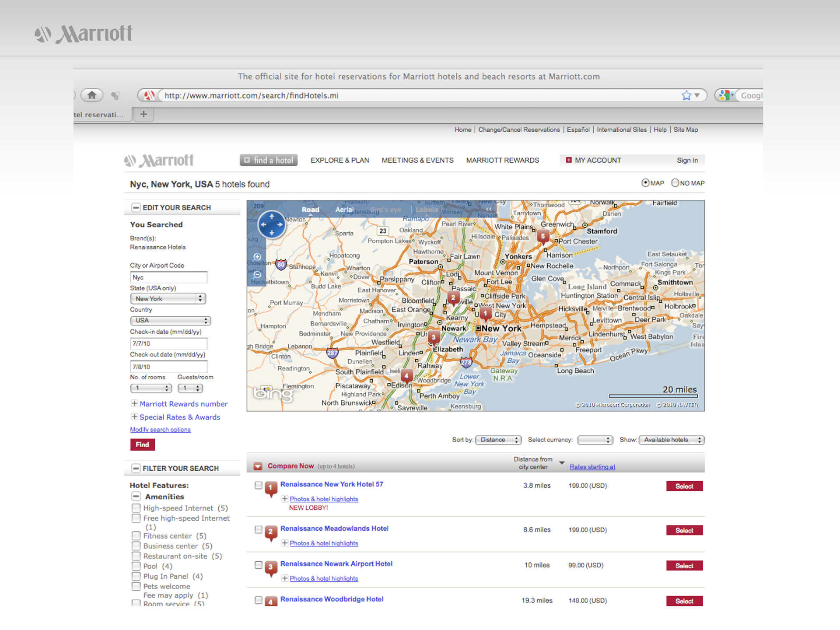The height and width of the screenshot is (630, 840).
Task: Click map pin number 5 near Port Chester
Action: click(x=543, y=237)
